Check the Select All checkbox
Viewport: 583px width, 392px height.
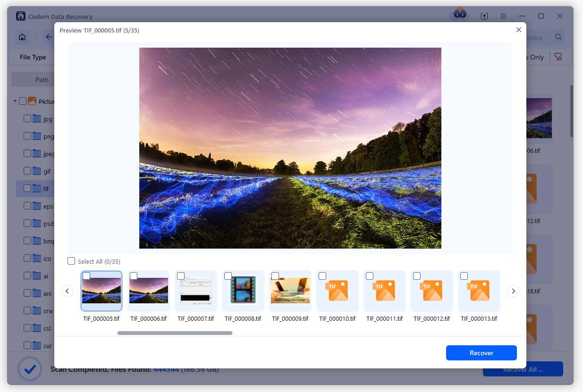(x=71, y=261)
